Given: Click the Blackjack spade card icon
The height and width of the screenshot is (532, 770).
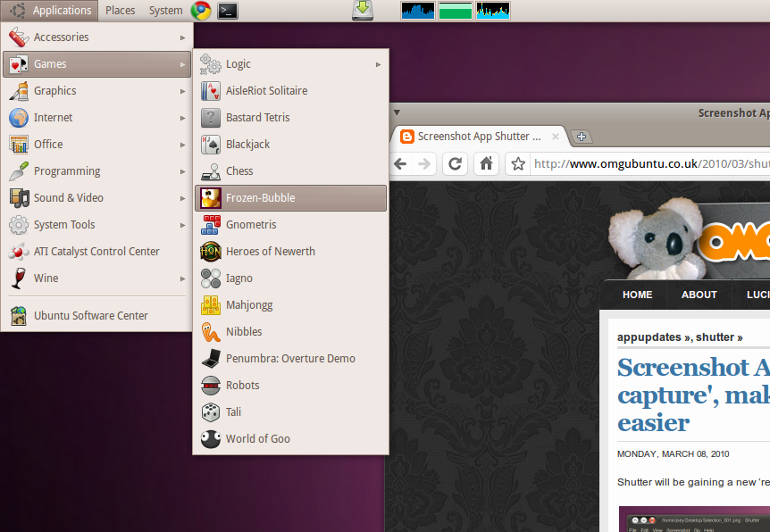Looking at the screenshot, I should pyautogui.click(x=211, y=145).
